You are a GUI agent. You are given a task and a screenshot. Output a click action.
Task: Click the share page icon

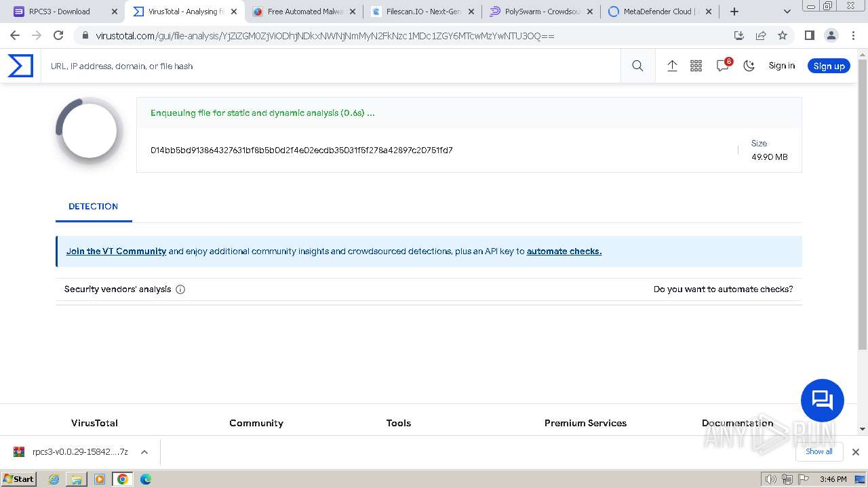(761, 35)
